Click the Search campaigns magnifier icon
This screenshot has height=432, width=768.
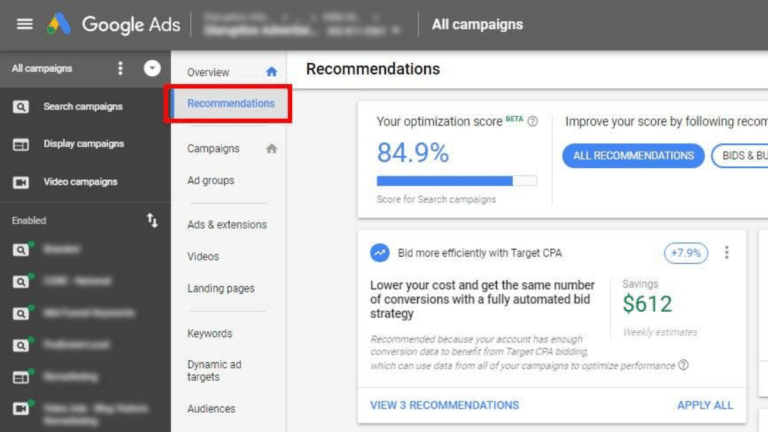pos(21,107)
